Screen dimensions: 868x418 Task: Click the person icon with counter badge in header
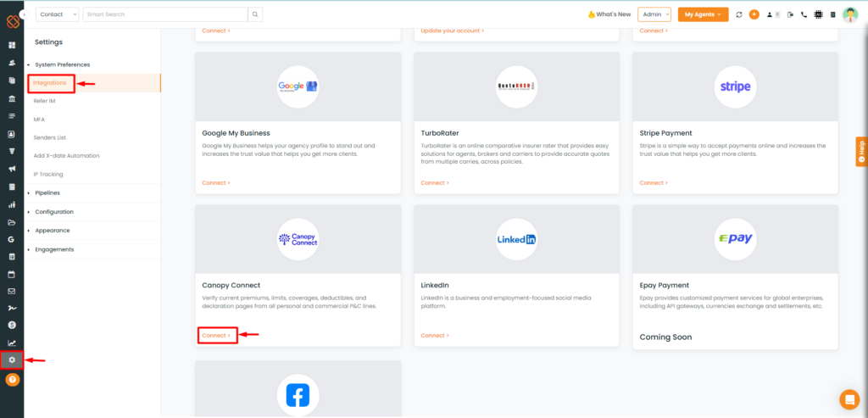(x=773, y=15)
